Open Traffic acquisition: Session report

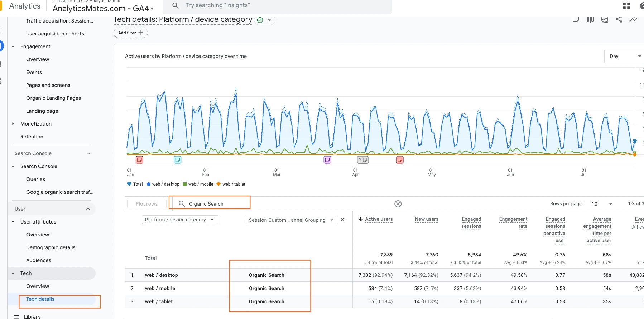59,21
